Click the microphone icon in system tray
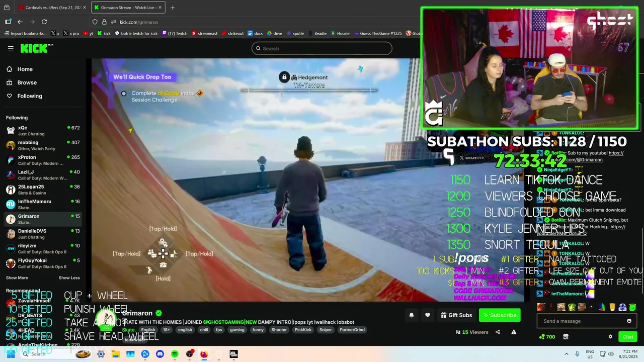644x362 pixels. [x=577, y=354]
